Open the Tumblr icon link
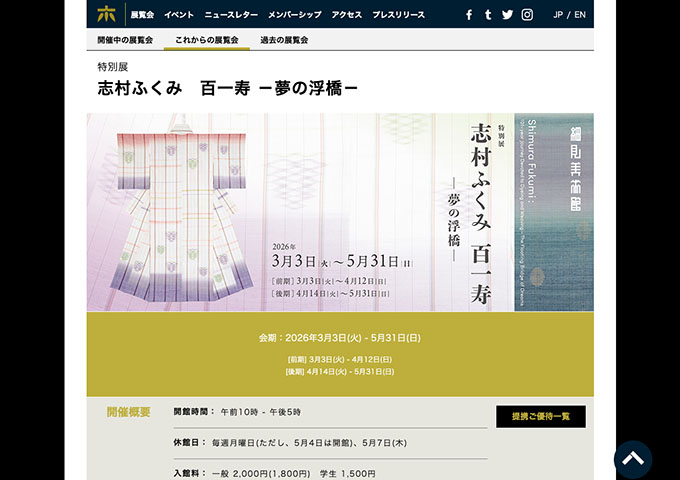This screenshot has width=680, height=480. [488, 15]
